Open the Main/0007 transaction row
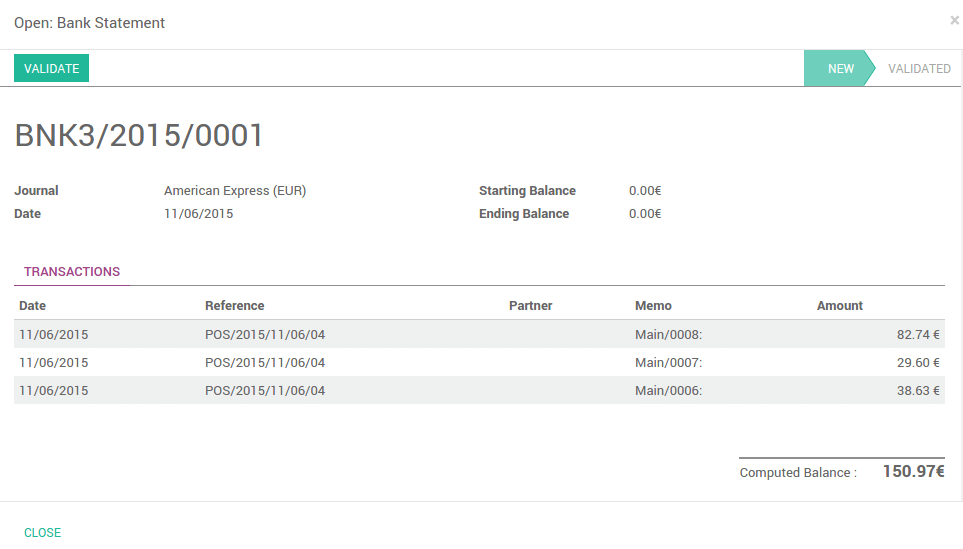Image resolution: width=963 pixels, height=549 pixels. (x=668, y=363)
